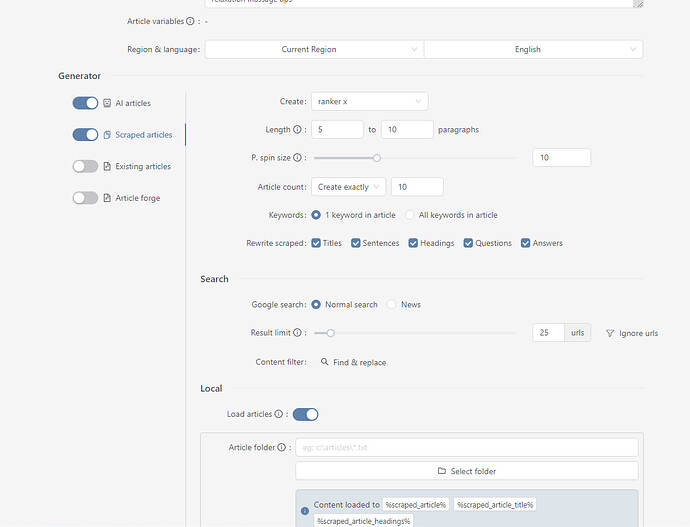Click the Article folder info icon
690x527 pixels.
282,447
